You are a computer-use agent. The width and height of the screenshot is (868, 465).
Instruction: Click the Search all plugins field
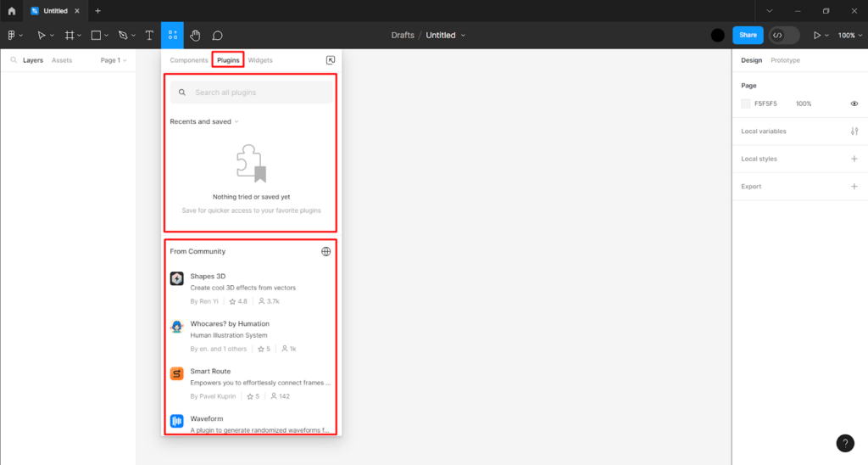[252, 92]
